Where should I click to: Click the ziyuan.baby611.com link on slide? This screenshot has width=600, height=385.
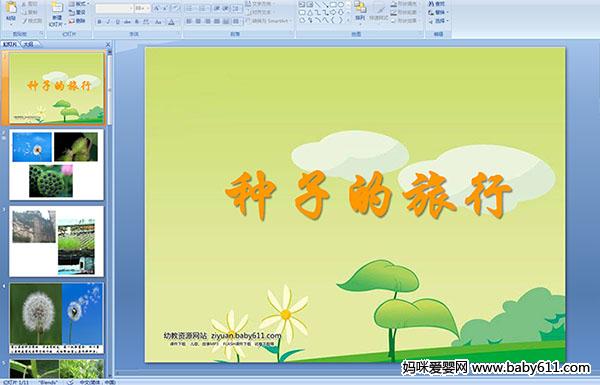pos(246,336)
